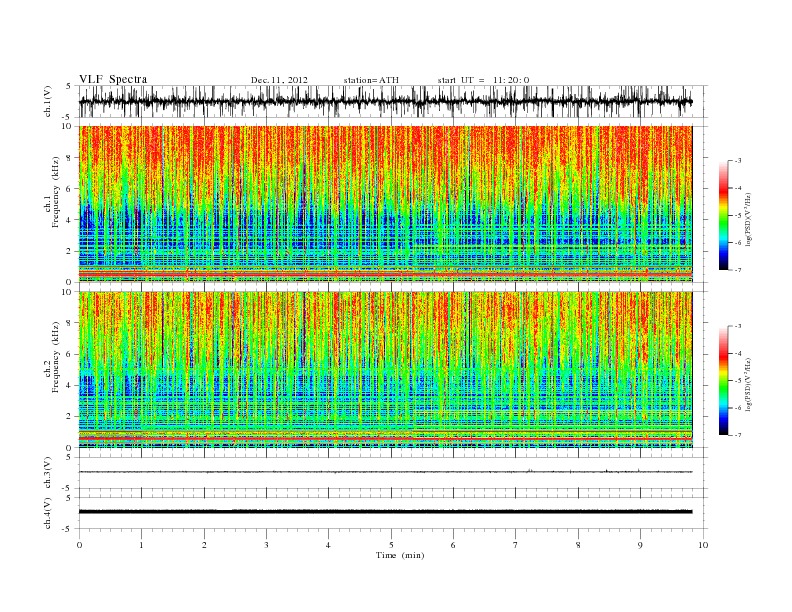Click the 'VLF Spectra' title text
Viewport: 792px width, 612px height.
[x=113, y=79]
